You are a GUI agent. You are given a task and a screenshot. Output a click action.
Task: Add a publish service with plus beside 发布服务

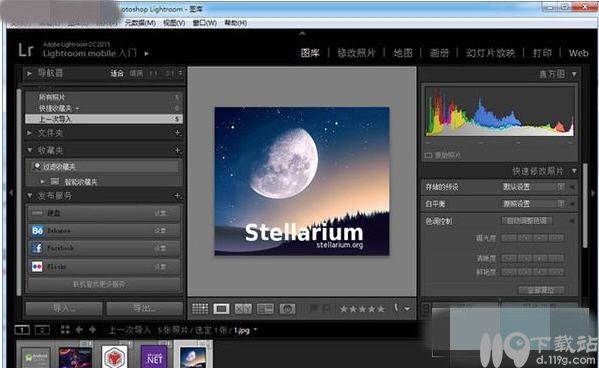178,196
